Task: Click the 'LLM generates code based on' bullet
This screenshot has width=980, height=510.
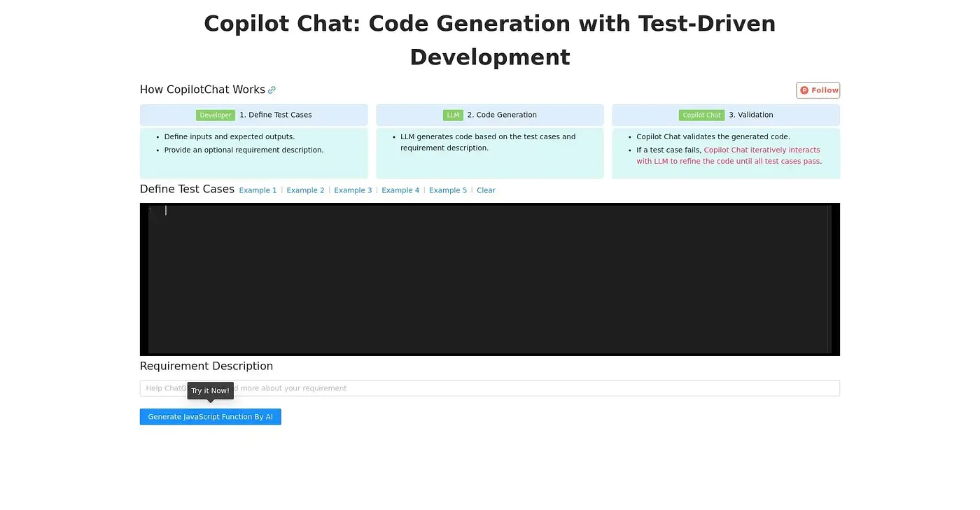Action: coord(488,142)
